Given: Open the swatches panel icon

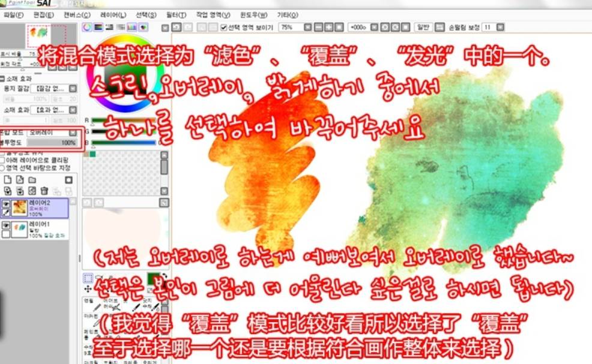Looking at the screenshot, I should (133, 27).
